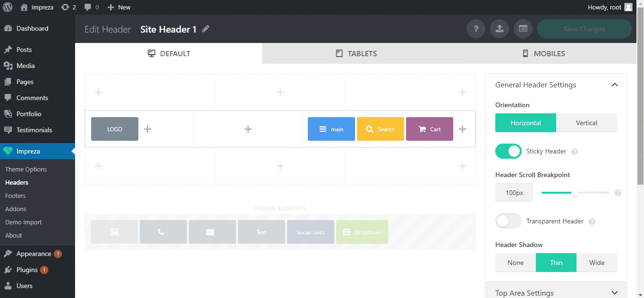
Task: Open Plugins in the sidebar
Action: coord(37,270)
